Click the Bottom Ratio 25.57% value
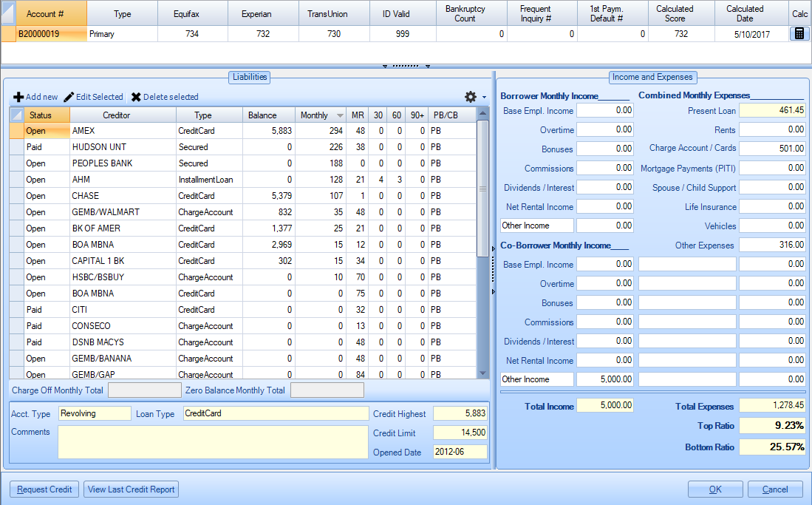Screen dimensions: 812x505 [772, 447]
